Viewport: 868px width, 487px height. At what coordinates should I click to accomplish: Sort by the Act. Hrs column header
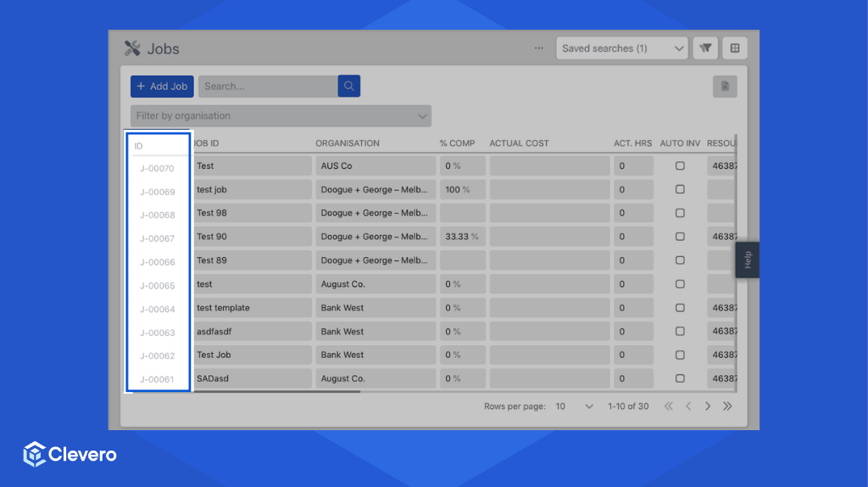pyautogui.click(x=632, y=143)
